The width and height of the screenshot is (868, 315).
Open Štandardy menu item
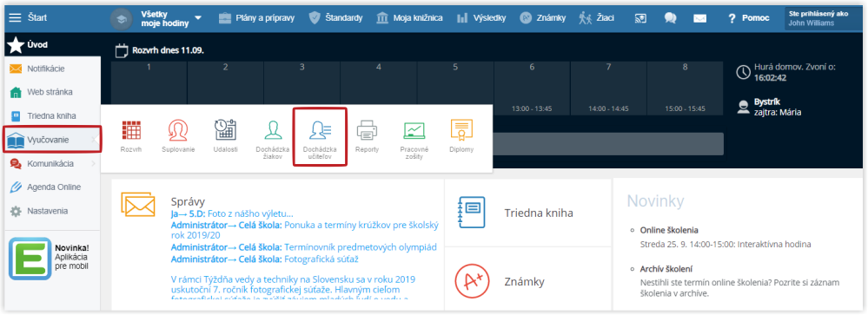pos(335,17)
